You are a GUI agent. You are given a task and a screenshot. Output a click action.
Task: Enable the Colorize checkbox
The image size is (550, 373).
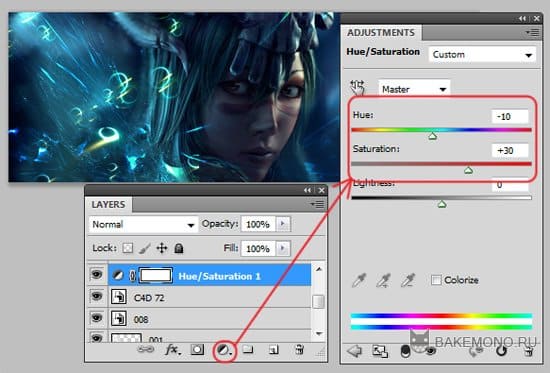[436, 280]
